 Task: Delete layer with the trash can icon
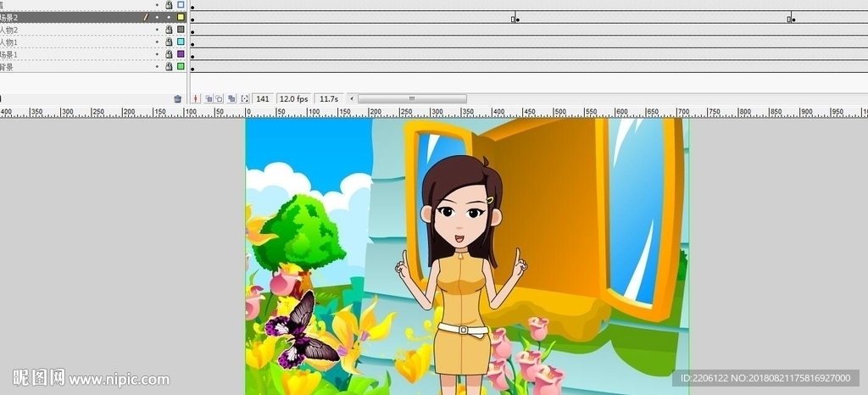pyautogui.click(x=178, y=99)
